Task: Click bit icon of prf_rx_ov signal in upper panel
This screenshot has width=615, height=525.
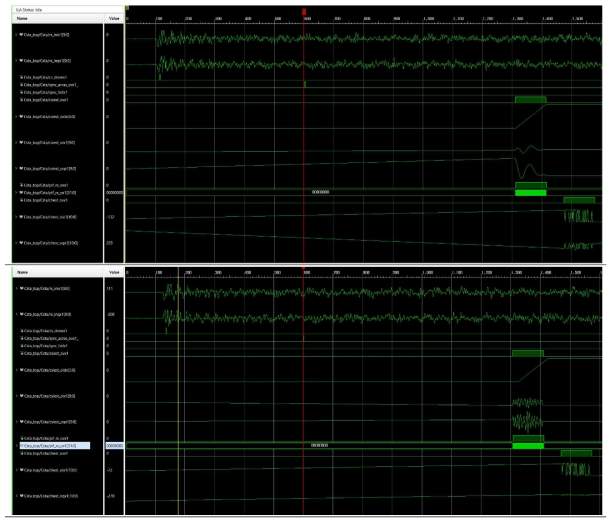Action: click(x=22, y=185)
